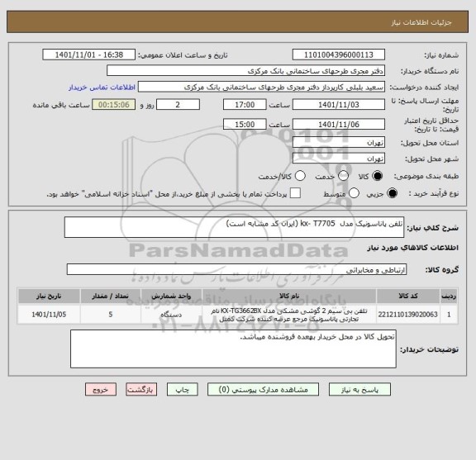Viewport: 476px width, 460px height.
Task: Click the row number 1 cell
Action: point(449,315)
